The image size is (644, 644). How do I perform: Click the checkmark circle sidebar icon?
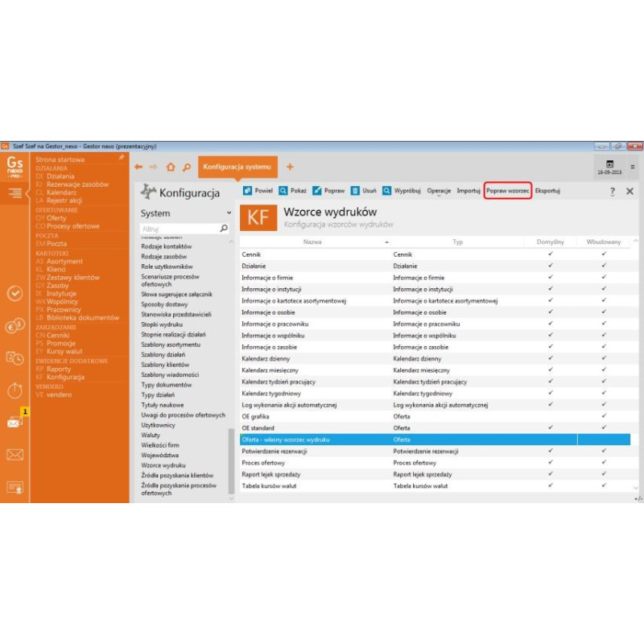point(14,293)
